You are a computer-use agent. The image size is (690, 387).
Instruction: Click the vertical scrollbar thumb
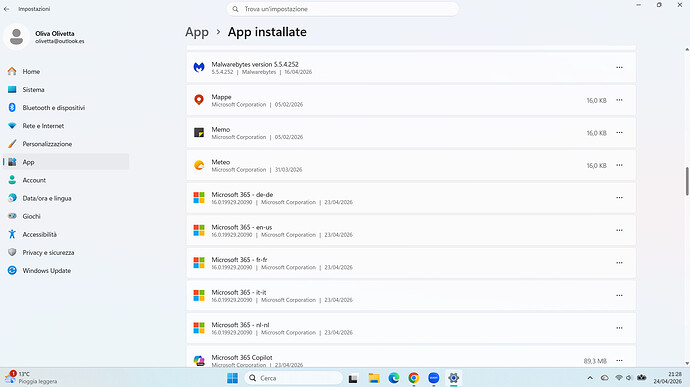tap(687, 181)
